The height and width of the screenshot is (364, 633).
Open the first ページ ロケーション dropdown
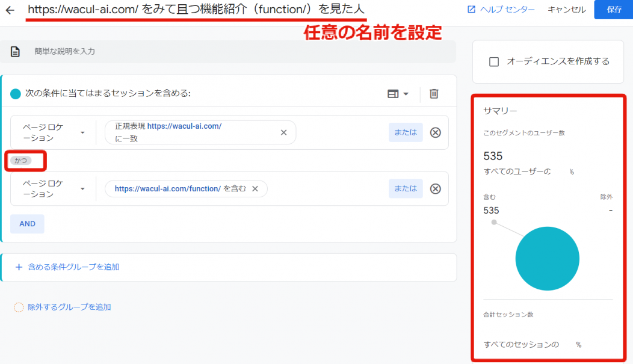52,132
